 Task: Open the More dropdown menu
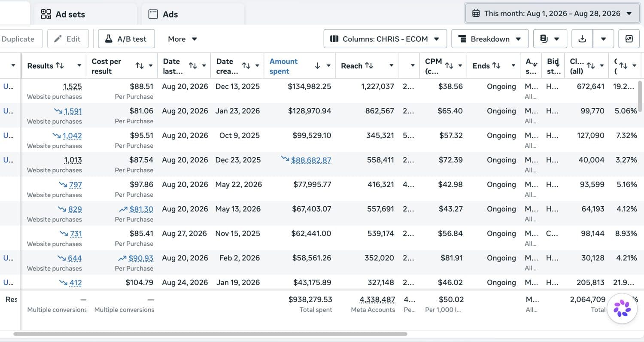[182, 39]
